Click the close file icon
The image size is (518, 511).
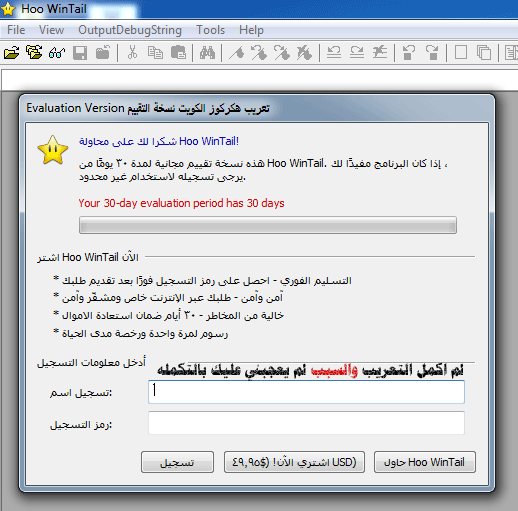pos(103,53)
